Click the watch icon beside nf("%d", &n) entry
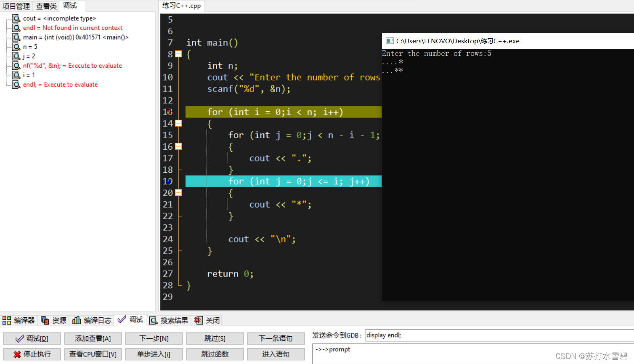 click(16, 66)
